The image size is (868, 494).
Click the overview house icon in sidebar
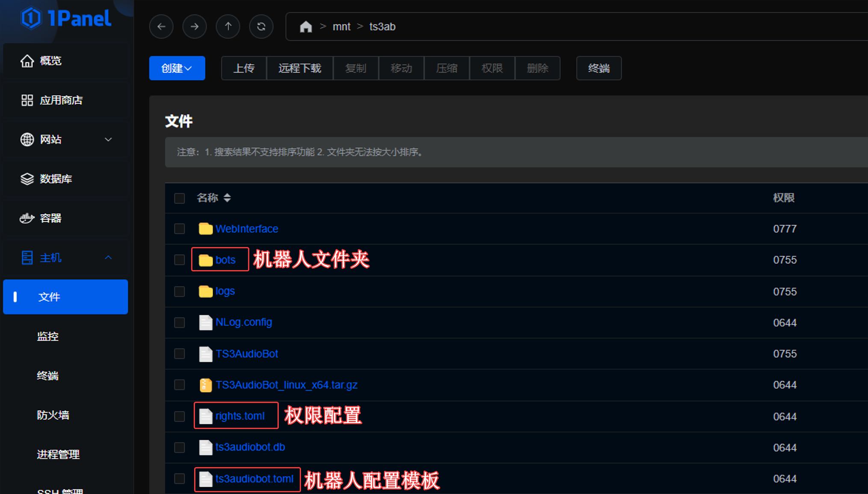(27, 61)
